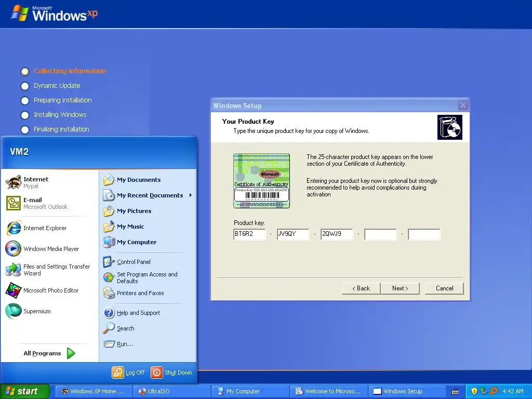Image resolution: width=532 pixels, height=399 pixels.
Task: Focus the second product key field JV9QY
Action: coord(293,234)
